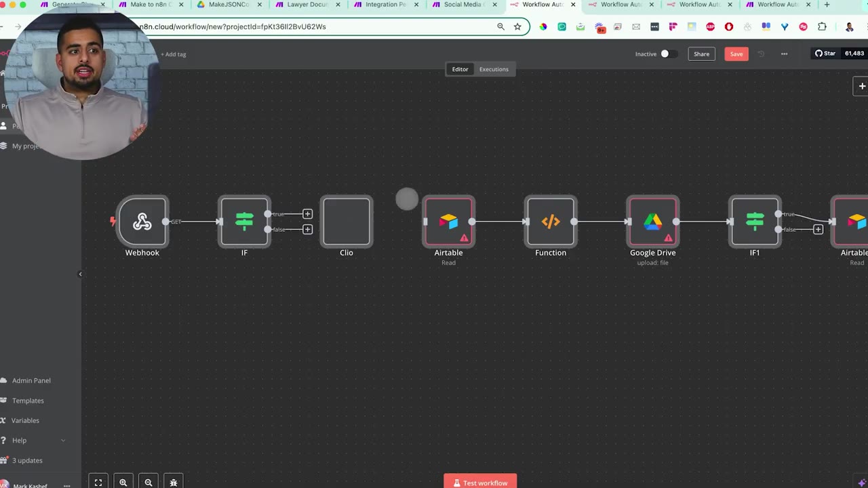This screenshot has width=868, height=488.
Task: Select the Clio node
Action: [x=347, y=221]
